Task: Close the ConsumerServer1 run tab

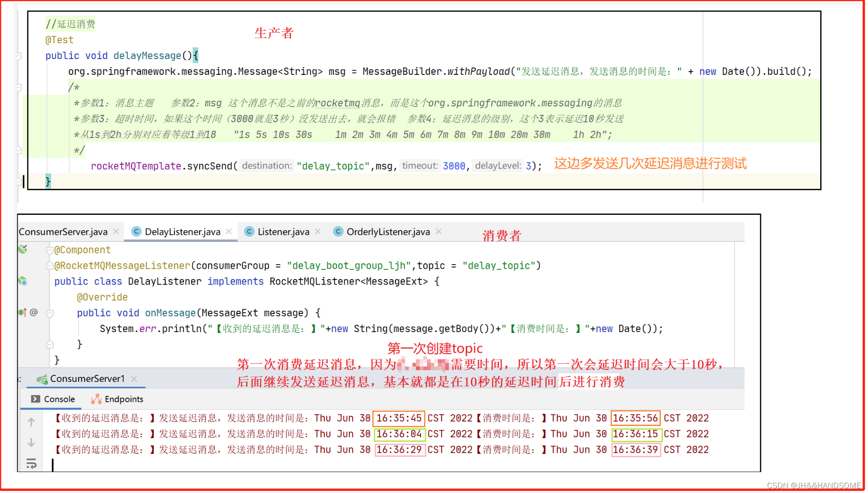Action: [x=134, y=379]
